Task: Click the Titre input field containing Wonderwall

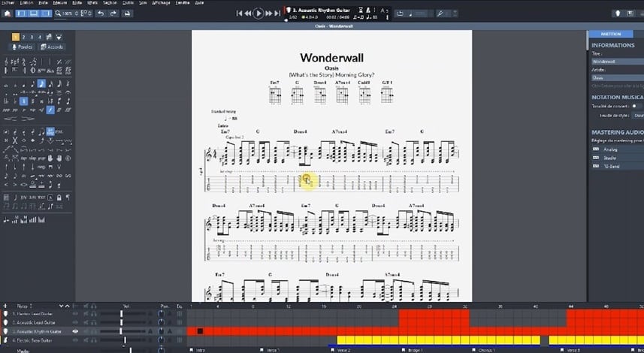Action: click(x=618, y=61)
